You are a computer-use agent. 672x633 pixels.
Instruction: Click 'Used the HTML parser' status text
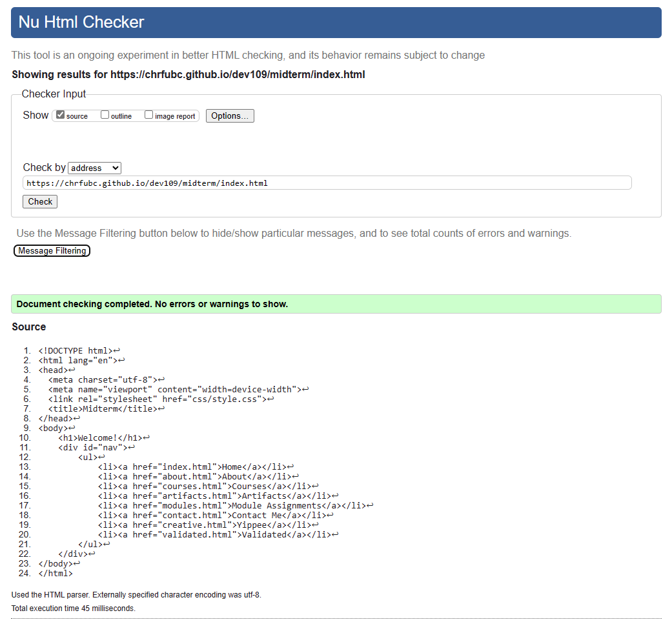(x=136, y=595)
